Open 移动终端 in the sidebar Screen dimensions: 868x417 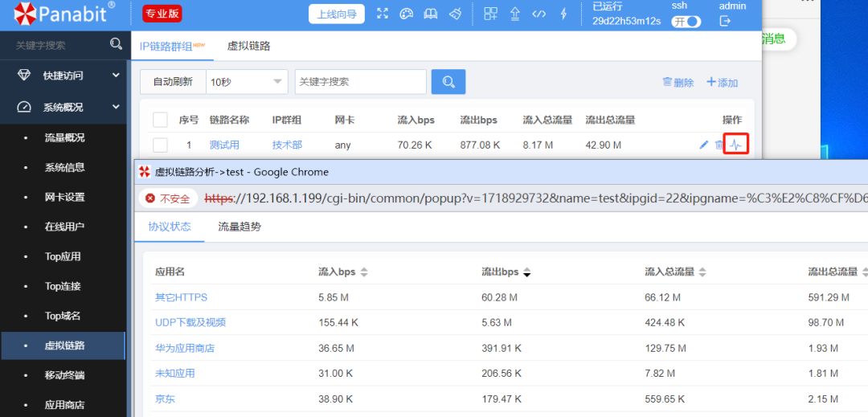(64, 375)
